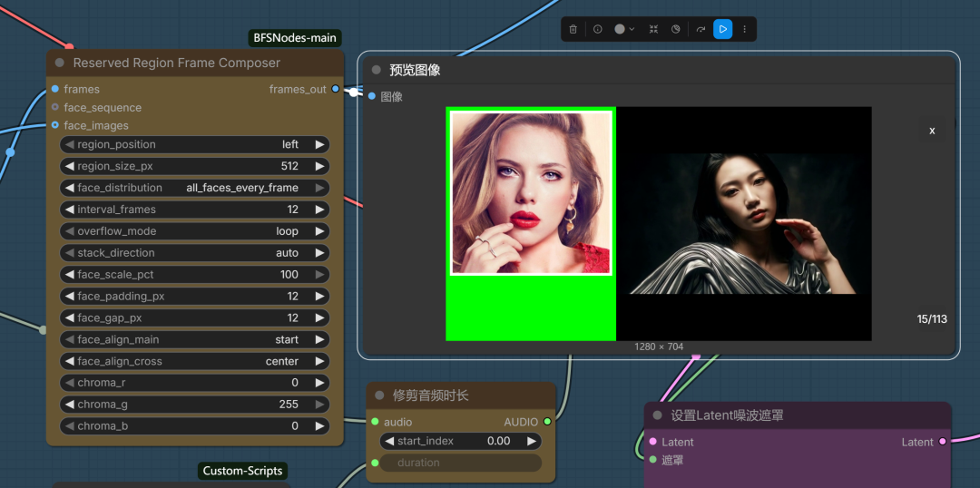980x488 pixels.
Task: Click the duration input field
Action: point(460,463)
